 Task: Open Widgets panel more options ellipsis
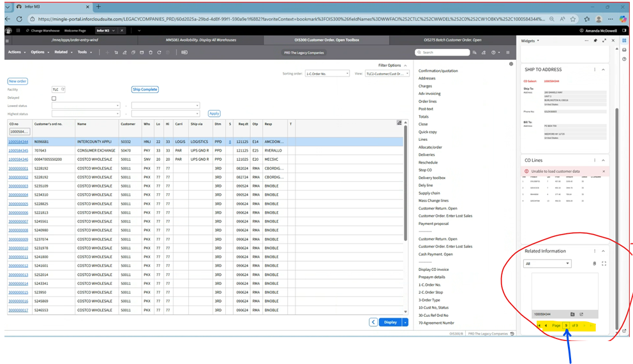(x=586, y=41)
